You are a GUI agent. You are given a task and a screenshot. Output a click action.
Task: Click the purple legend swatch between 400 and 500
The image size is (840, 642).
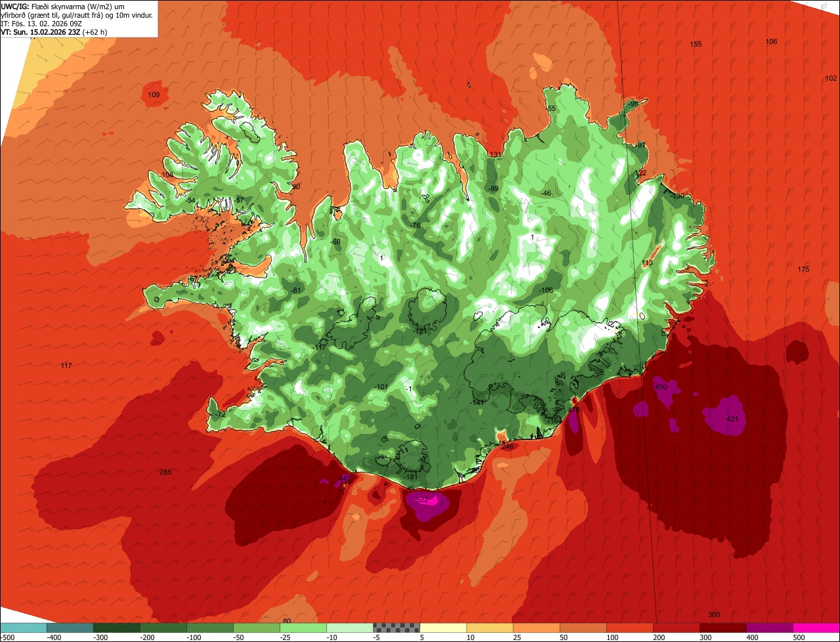770,628
